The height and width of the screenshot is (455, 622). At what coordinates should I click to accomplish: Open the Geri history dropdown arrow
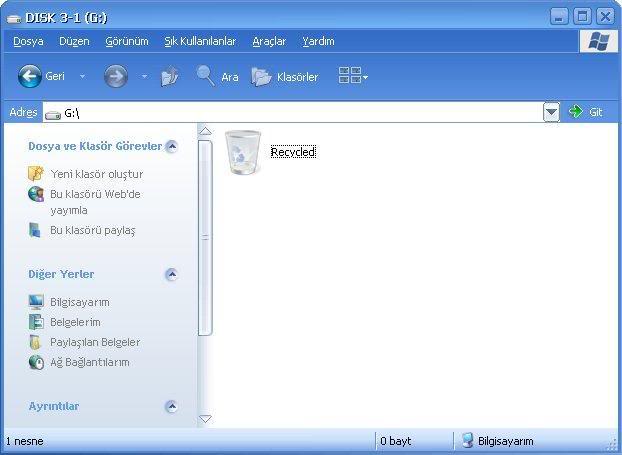pyautogui.click(x=82, y=76)
